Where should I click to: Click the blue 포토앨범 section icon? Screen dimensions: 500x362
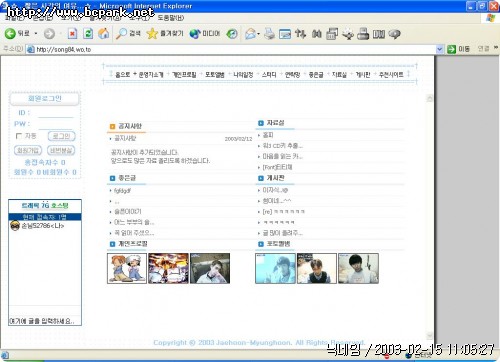(x=261, y=244)
